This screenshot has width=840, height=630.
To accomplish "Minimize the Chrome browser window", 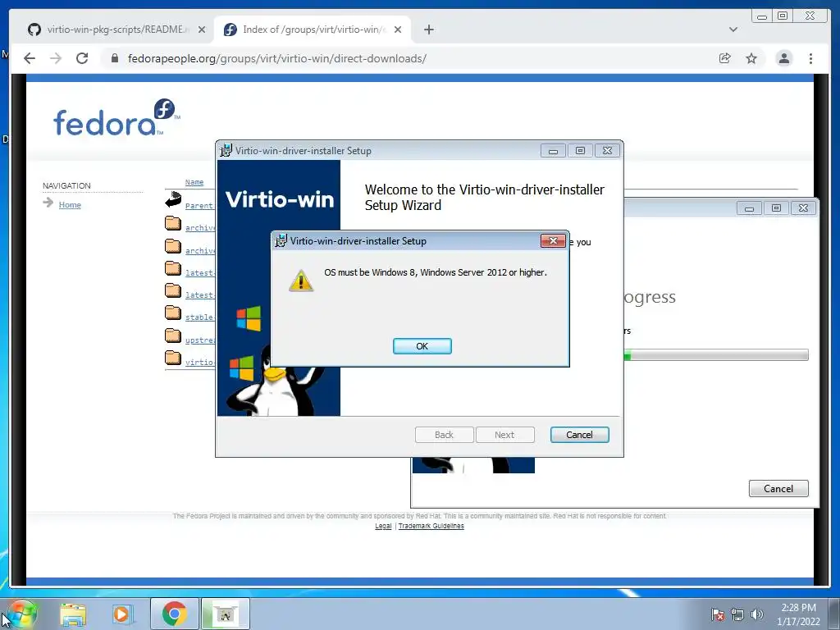I will pos(761,16).
